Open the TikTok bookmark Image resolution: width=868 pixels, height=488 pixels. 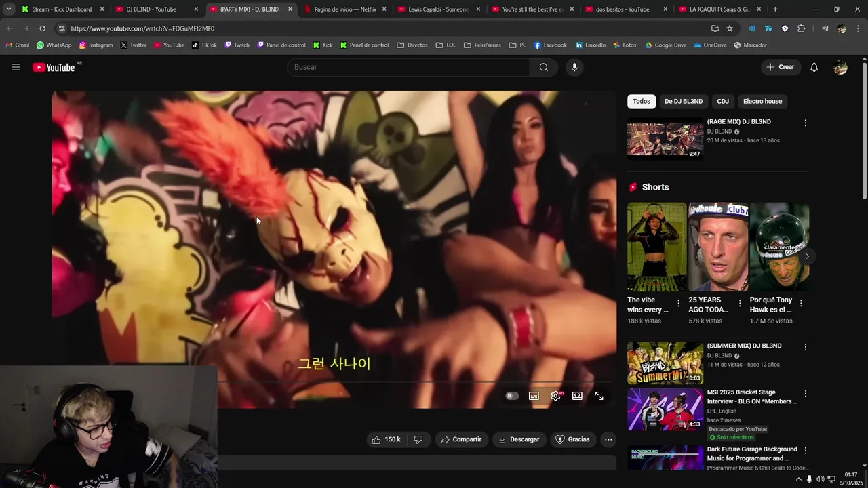204,45
